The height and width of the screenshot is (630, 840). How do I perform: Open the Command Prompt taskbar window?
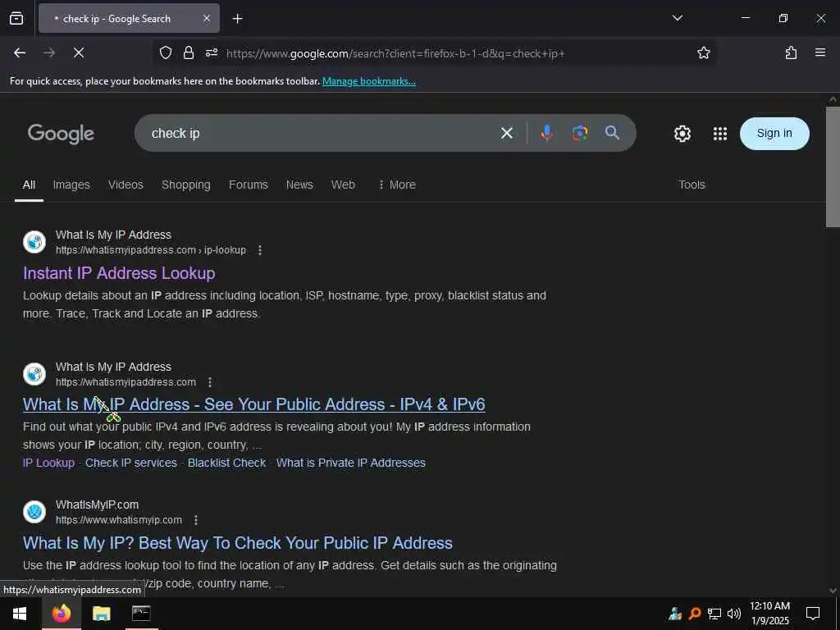coord(141,614)
